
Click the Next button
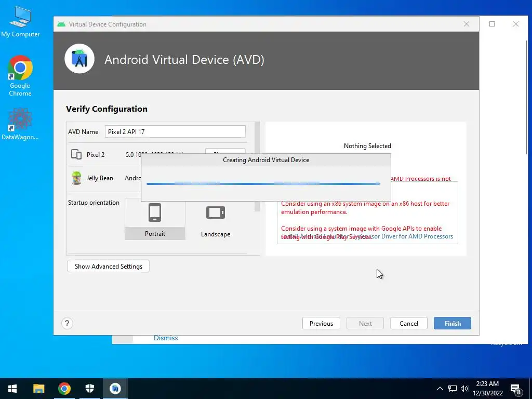pos(365,323)
